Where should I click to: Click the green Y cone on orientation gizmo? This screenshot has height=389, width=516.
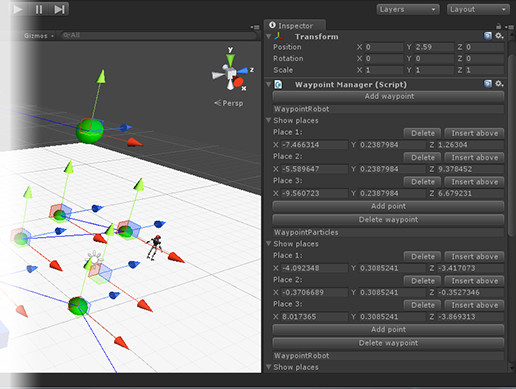[230, 60]
